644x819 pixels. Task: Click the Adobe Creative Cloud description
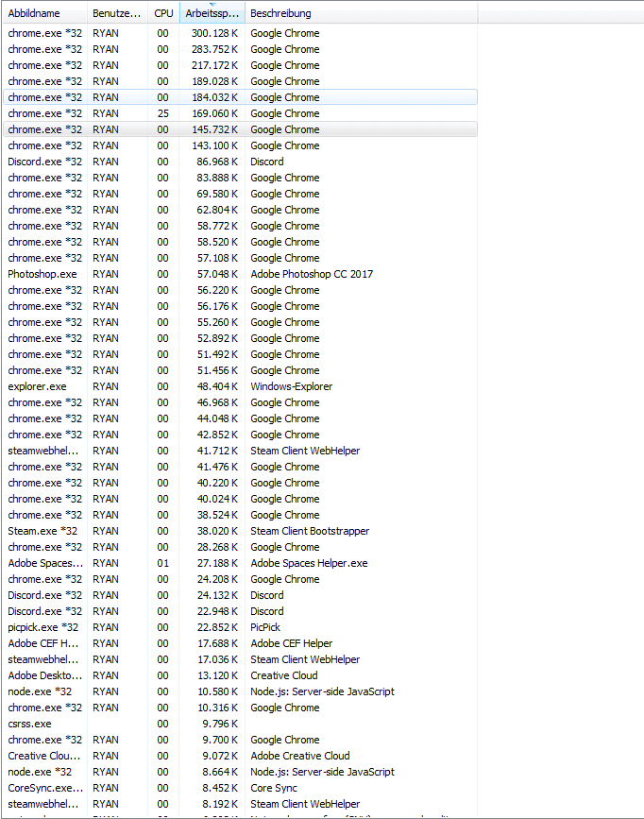click(x=300, y=757)
